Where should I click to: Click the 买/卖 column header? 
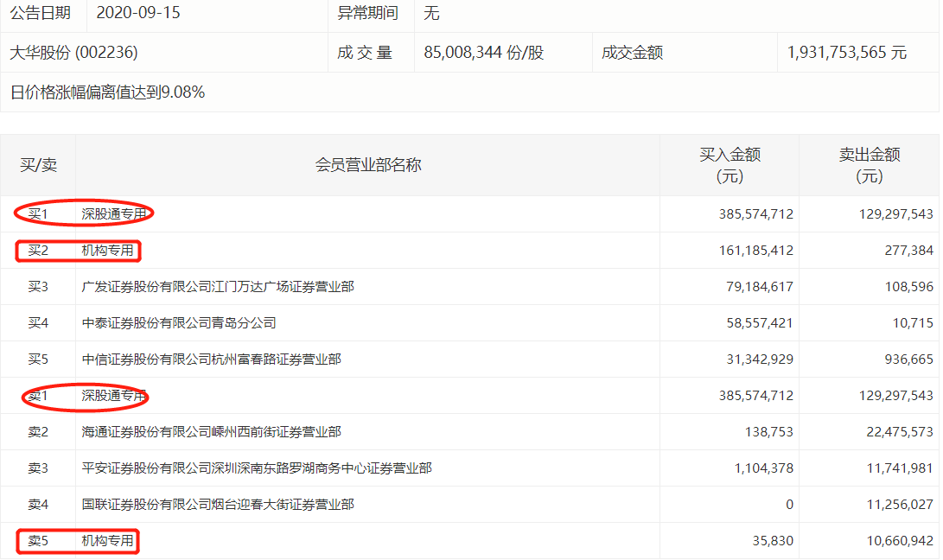[38, 165]
